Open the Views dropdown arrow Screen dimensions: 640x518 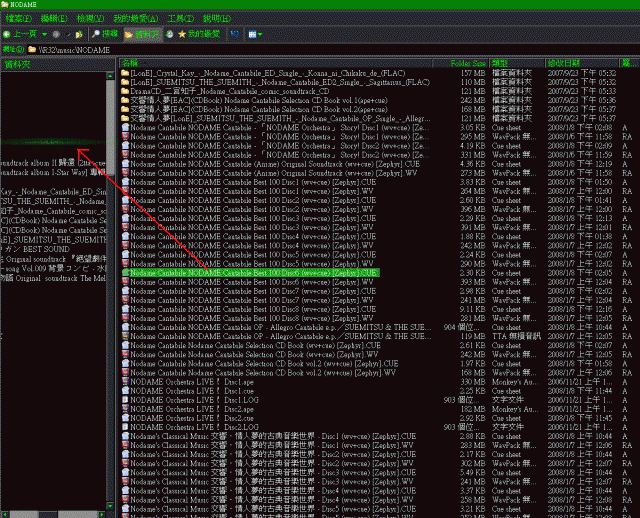click(260, 35)
